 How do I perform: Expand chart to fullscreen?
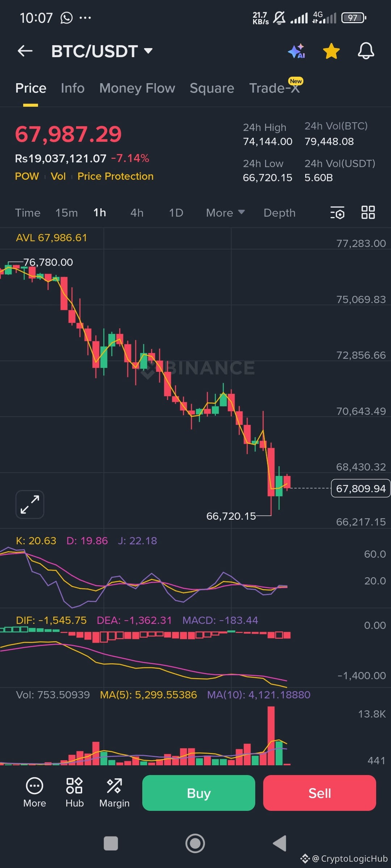point(30,505)
